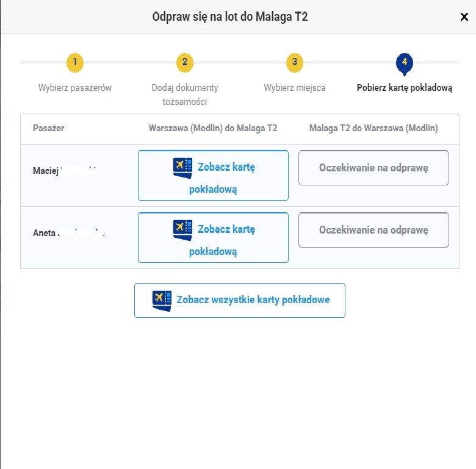Screen dimensions: 476x469
Task: Select the 'Pobierz kartę pokładową' step label
Action: [405, 88]
